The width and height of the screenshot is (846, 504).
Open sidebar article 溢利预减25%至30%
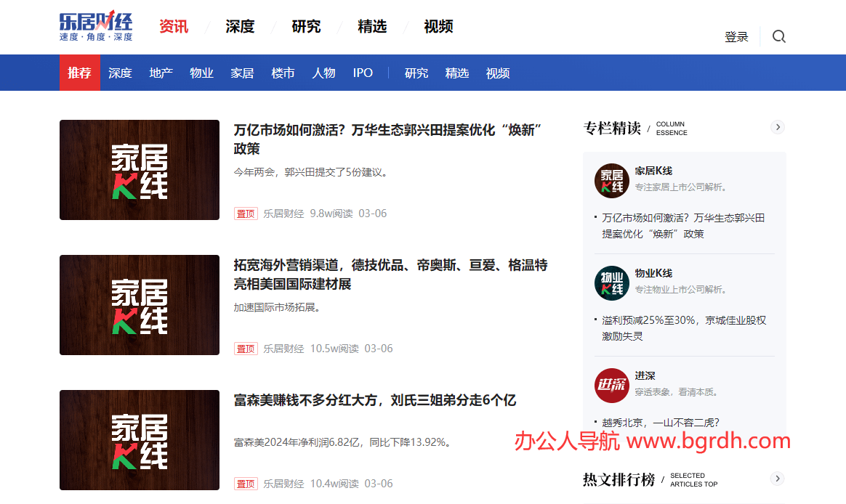[684, 328]
